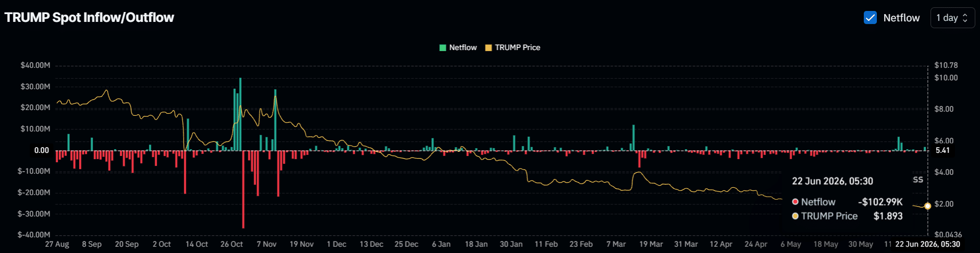Click the 7 Nov date axis label
The height and width of the screenshot is (253, 980).
point(267,244)
